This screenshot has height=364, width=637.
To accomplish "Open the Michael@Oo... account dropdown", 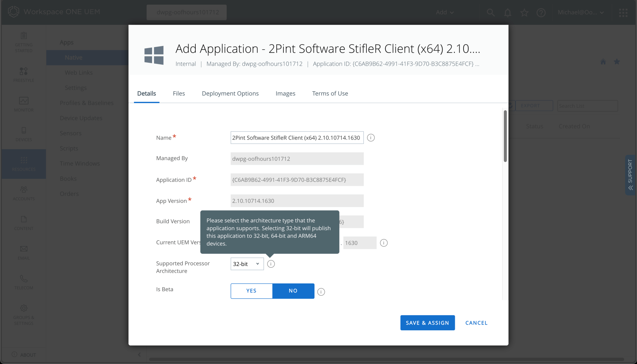I will [x=580, y=12].
